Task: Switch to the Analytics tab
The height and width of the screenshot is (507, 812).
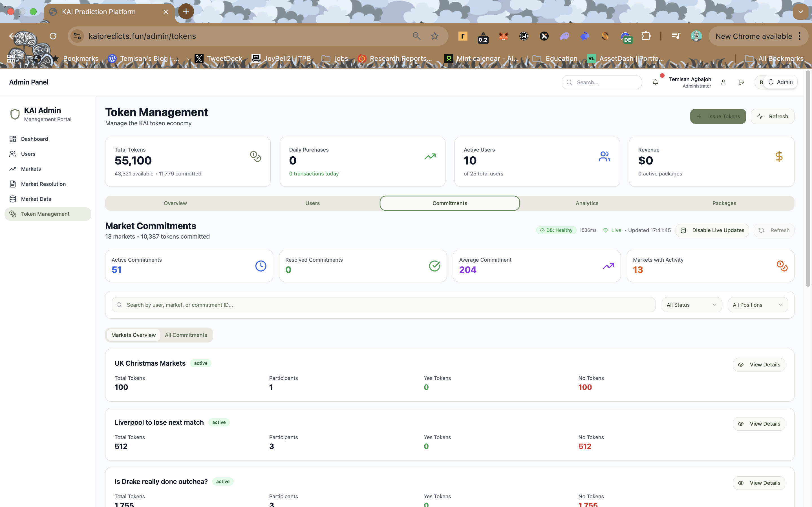Action: [x=587, y=203]
